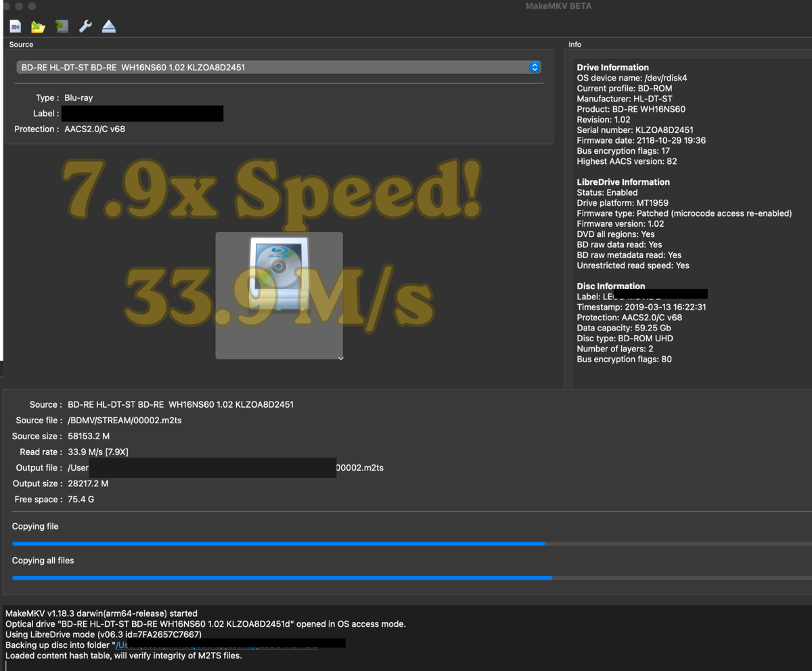Select Data capacity: 59.25 Gb line
Screen dimensions: 812x671
624,328
